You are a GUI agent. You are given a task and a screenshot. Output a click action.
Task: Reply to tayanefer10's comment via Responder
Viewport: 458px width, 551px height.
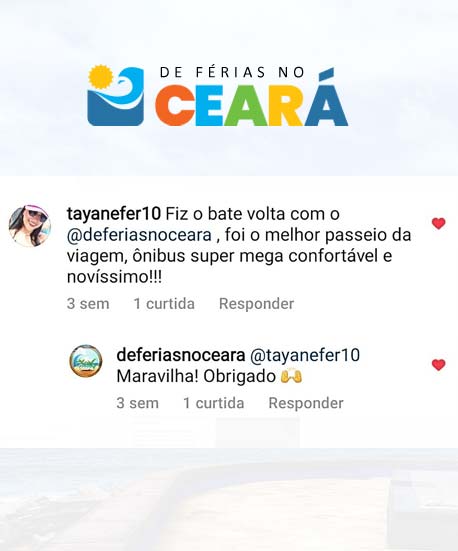(x=256, y=304)
